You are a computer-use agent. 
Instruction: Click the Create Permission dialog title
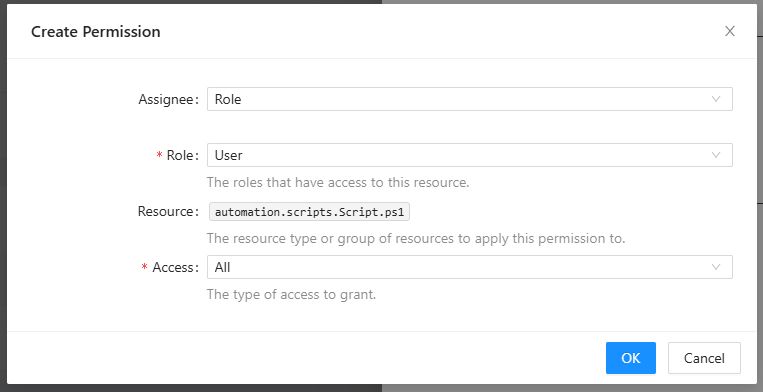pyautogui.click(x=95, y=32)
